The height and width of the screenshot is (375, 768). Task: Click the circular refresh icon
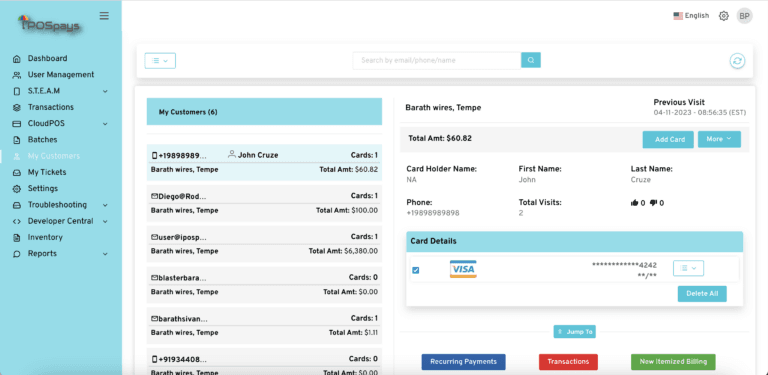coord(737,61)
